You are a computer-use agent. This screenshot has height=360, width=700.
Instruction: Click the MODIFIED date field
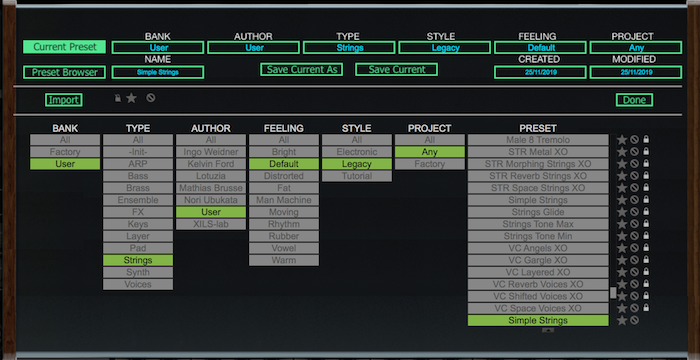tap(636, 72)
